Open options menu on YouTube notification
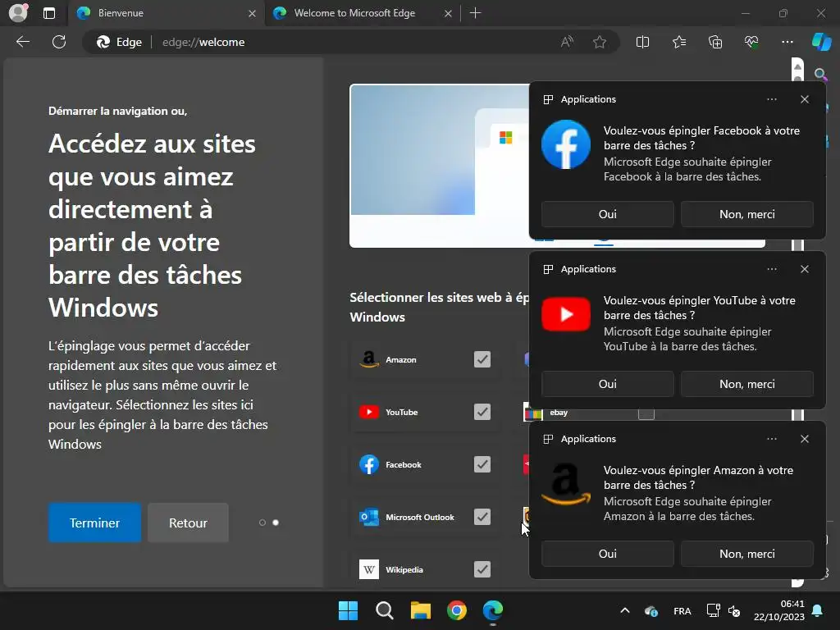Image resolution: width=840 pixels, height=630 pixels. [771, 269]
